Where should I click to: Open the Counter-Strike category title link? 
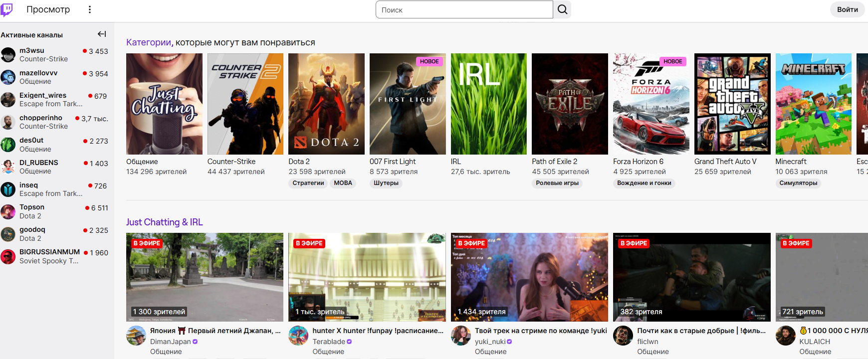coord(231,162)
